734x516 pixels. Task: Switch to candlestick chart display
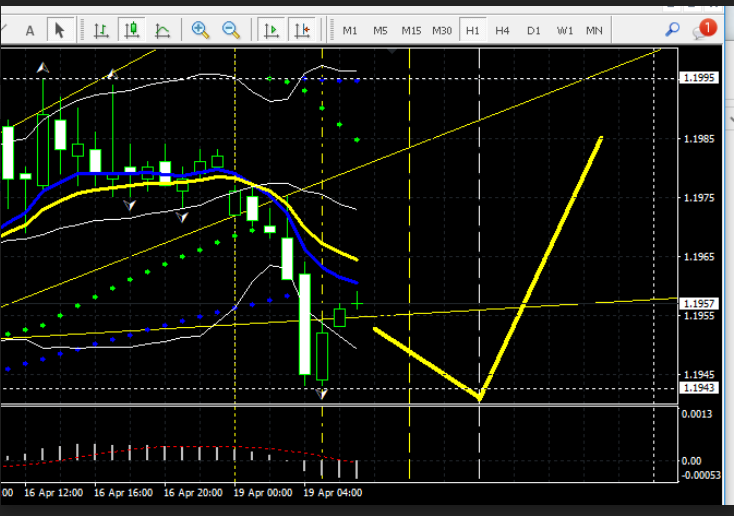[x=131, y=30]
